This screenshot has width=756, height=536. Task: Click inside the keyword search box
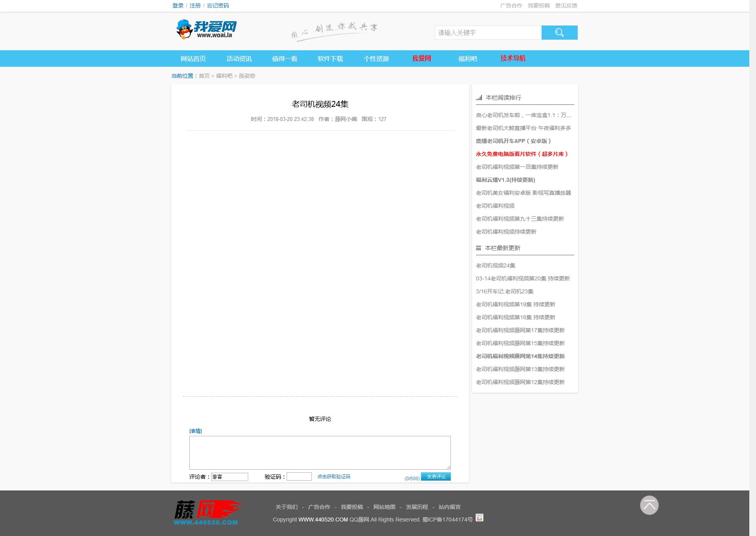487,33
